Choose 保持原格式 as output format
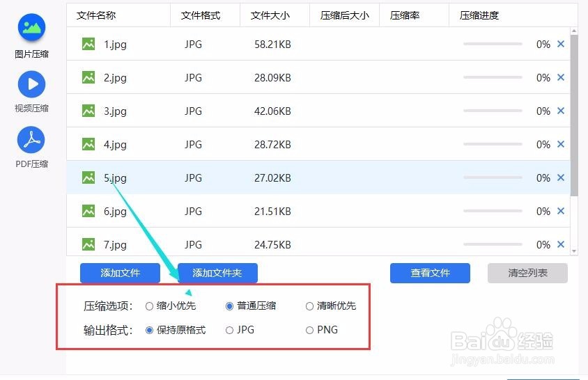 [149, 330]
